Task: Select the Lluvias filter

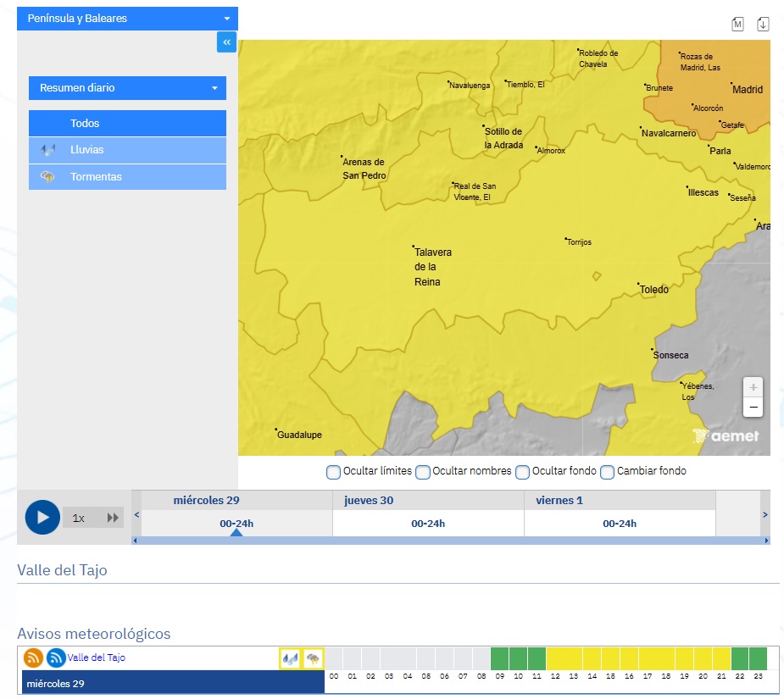Action: [127, 150]
